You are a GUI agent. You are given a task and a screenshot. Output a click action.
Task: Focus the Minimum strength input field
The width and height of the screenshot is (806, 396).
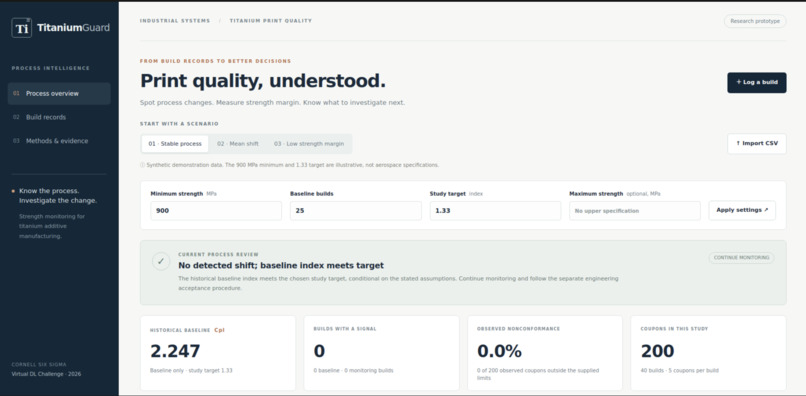pos(216,211)
